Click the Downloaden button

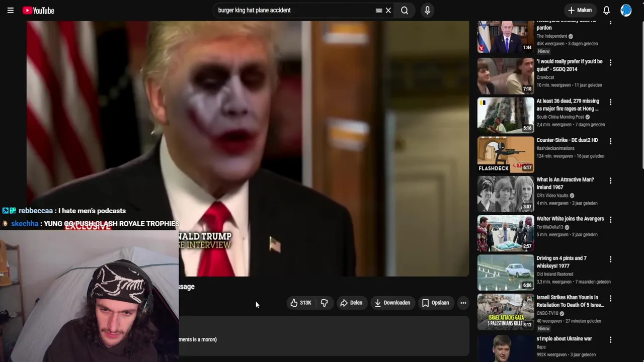(392, 303)
